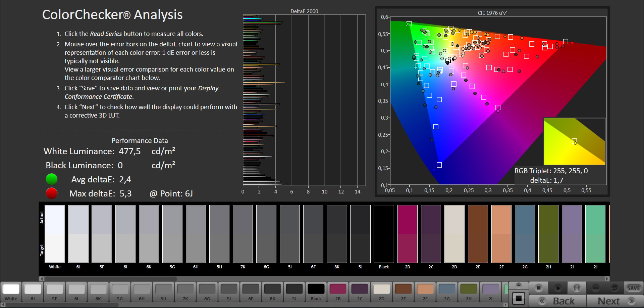Click the single read bracket icon
This screenshot has width=644, height=308.
[x=577, y=288]
